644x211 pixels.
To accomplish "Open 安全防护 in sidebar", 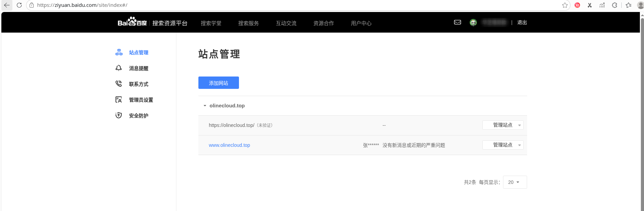I will (x=139, y=116).
